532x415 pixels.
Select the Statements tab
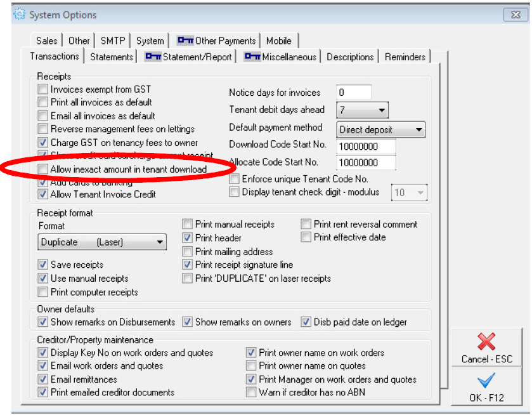(x=112, y=56)
